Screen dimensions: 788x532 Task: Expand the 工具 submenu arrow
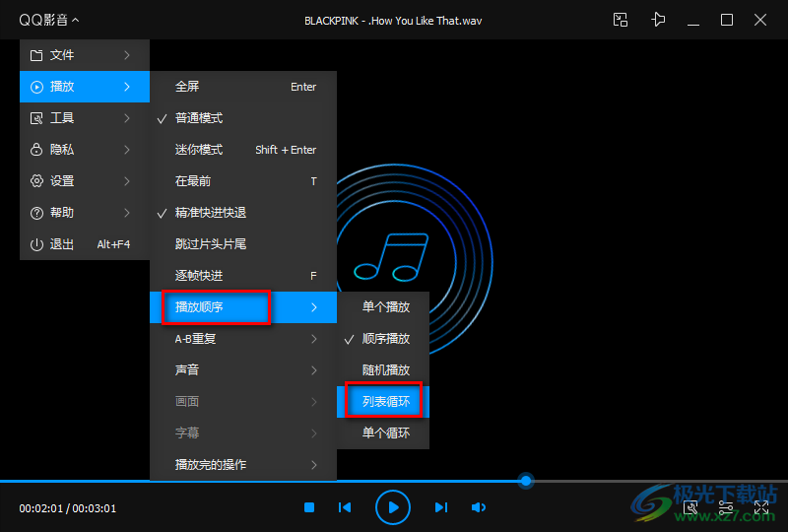[127, 118]
